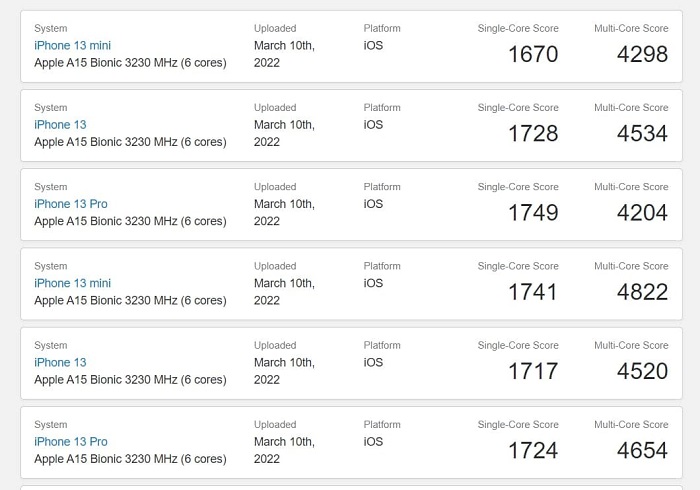Click the Single-Core Score label in the first result
Image resolution: width=700 pixels, height=490 pixels.
point(518,28)
